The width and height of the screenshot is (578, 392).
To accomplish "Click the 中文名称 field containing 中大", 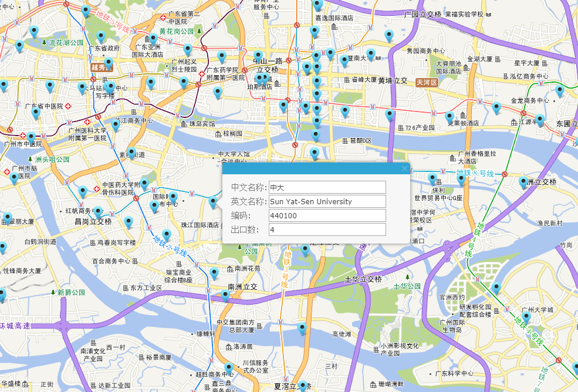I will click(x=327, y=187).
